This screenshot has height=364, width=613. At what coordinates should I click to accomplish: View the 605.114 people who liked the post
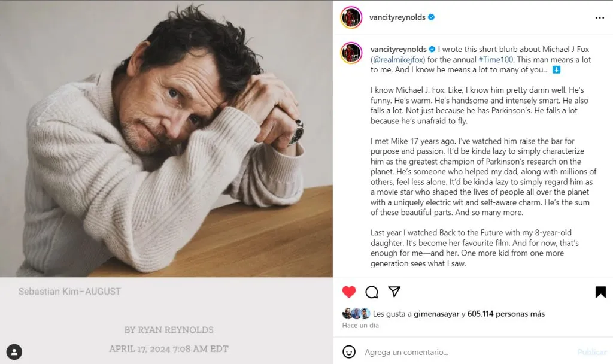point(506,313)
